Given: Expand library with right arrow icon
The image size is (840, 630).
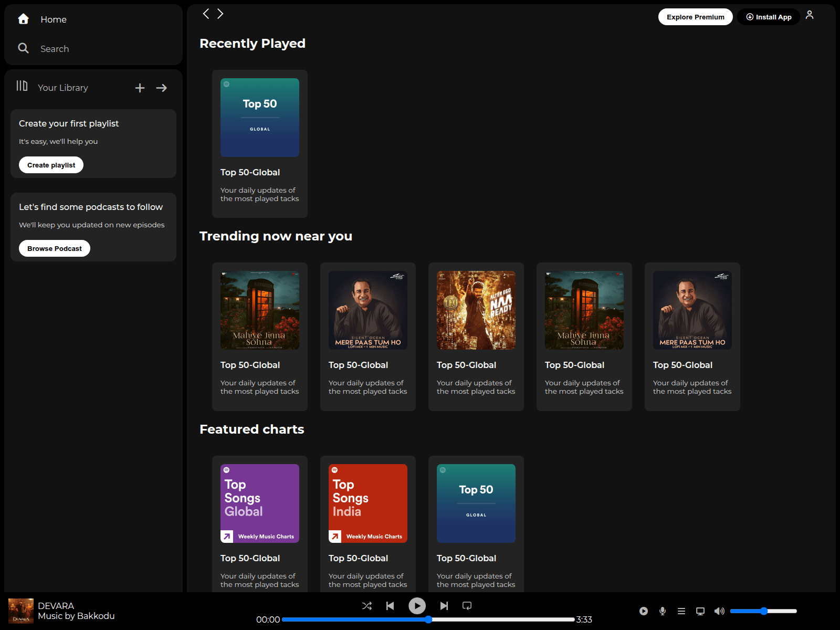Looking at the screenshot, I should (162, 88).
